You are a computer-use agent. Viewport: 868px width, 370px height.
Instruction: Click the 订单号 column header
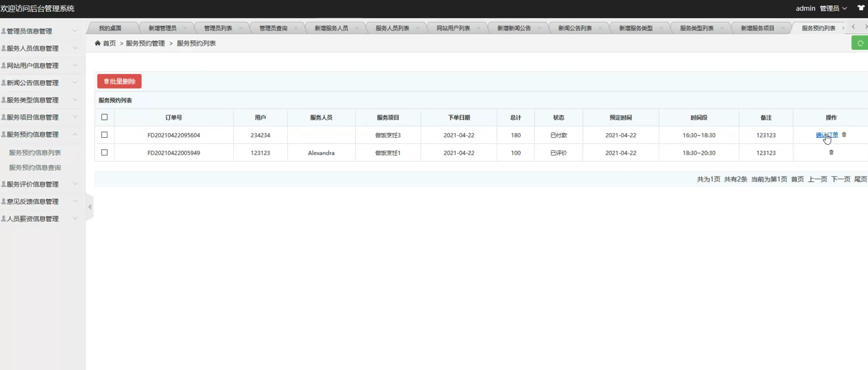tap(174, 118)
